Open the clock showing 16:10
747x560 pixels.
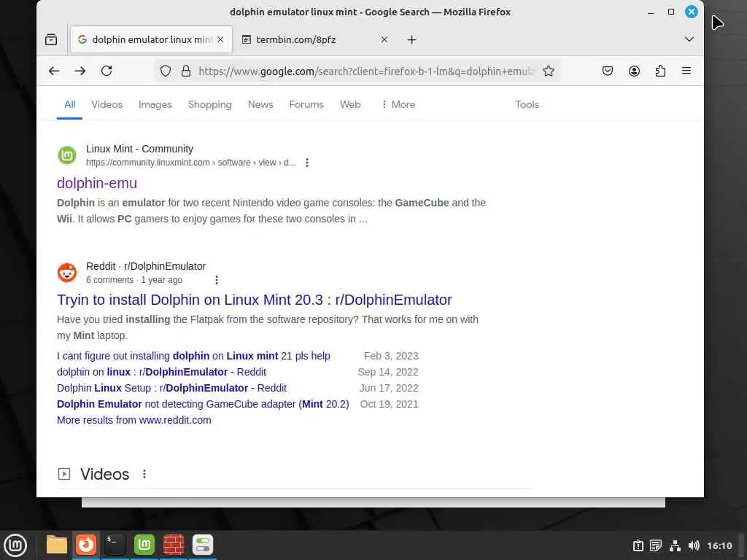(x=719, y=545)
